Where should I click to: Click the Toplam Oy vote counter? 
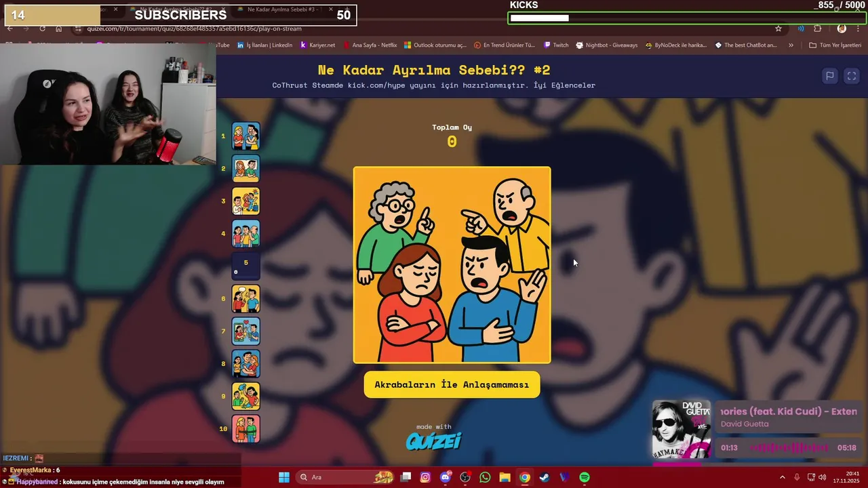point(452,136)
